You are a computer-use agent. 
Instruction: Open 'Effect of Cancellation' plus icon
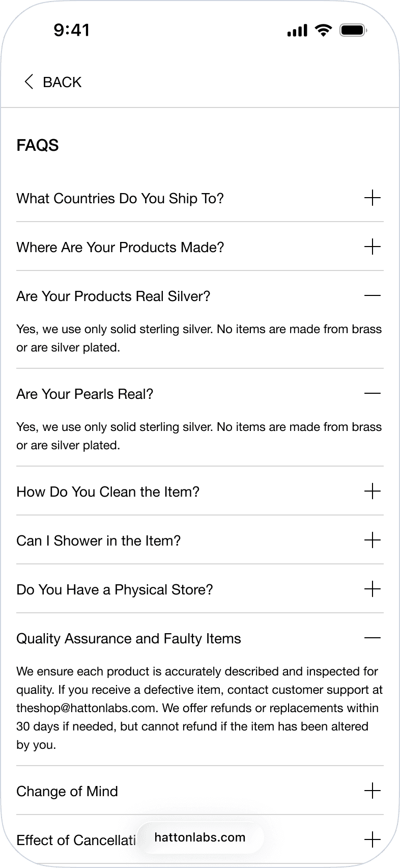tap(373, 839)
